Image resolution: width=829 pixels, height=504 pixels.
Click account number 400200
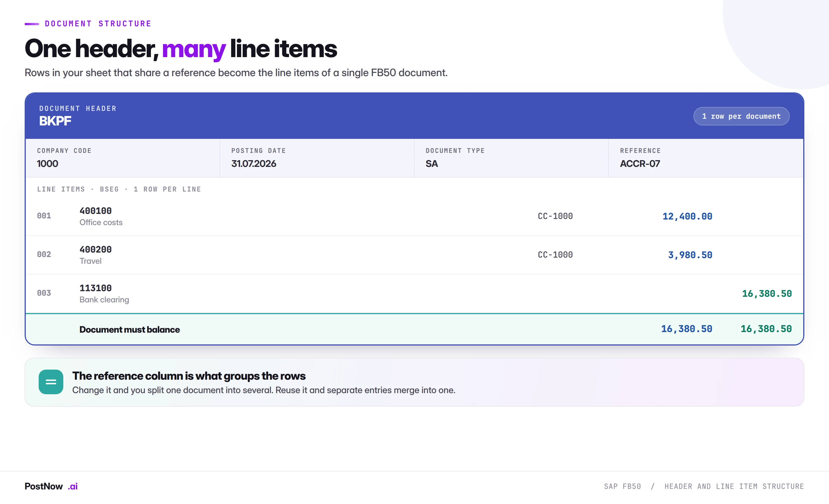96,250
